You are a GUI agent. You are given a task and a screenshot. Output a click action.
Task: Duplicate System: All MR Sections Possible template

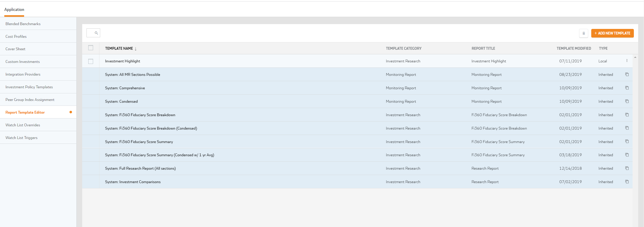627,75
